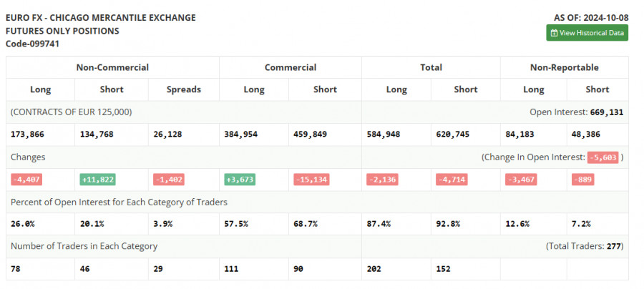Image resolution: width=644 pixels, height=289 pixels.
Task: Click the Code-099741 label
Action: point(32,44)
